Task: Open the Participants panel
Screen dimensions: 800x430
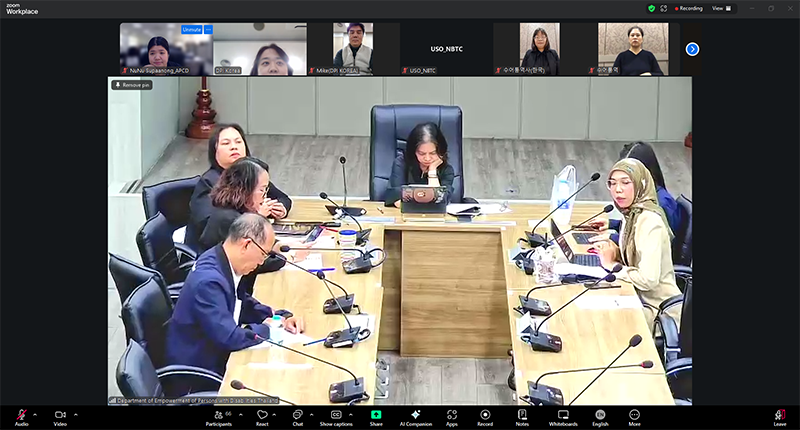Action: tap(218, 415)
